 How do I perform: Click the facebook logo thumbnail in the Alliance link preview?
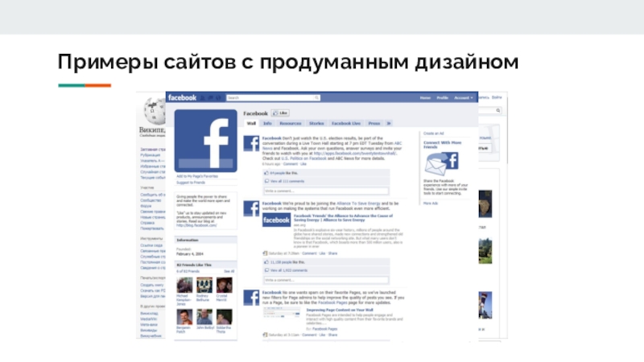pos(276,220)
